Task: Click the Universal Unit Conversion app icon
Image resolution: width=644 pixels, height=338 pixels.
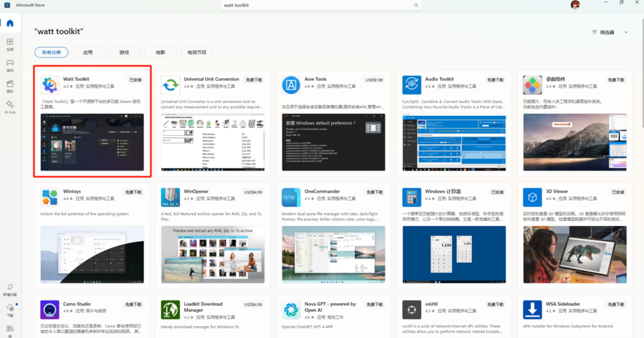Action: click(x=170, y=85)
